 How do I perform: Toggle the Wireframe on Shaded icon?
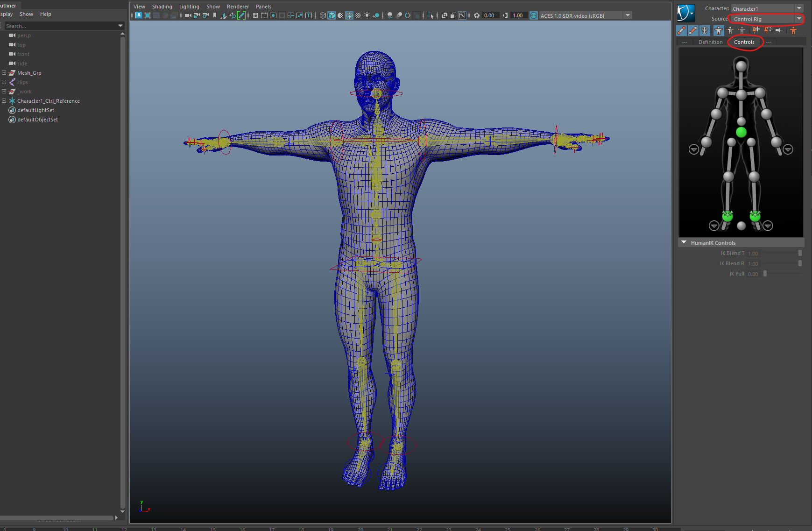[349, 15]
